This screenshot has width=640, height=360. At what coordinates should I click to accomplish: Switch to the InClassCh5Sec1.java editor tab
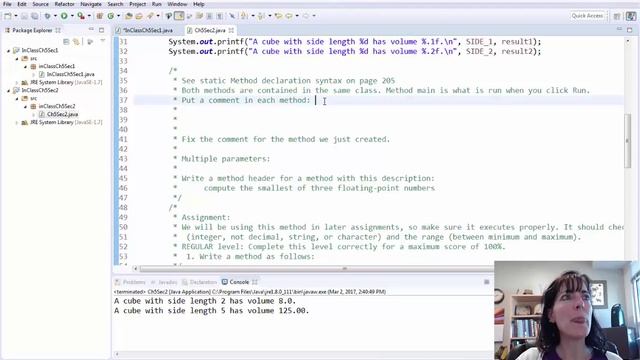point(144,30)
